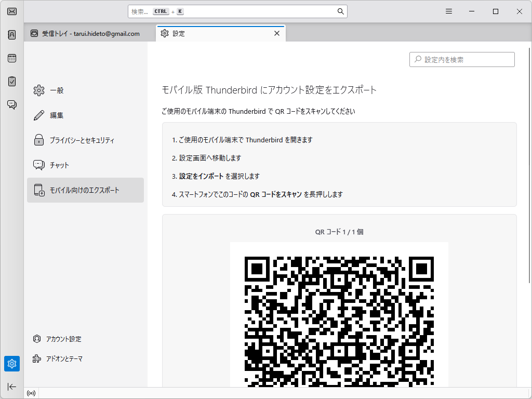This screenshot has height=399, width=532.
Task: Click the offline status indicator
Action: [31, 393]
